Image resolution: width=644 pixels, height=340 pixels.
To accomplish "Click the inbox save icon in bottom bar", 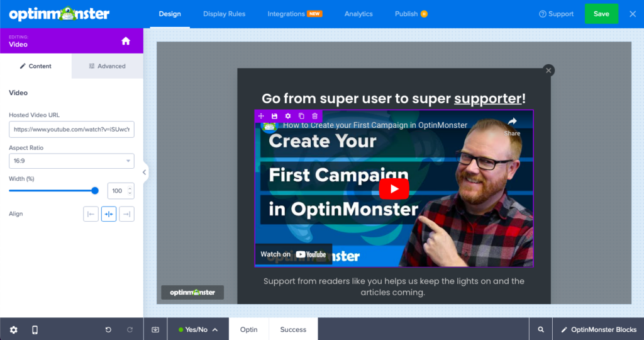I will click(155, 330).
